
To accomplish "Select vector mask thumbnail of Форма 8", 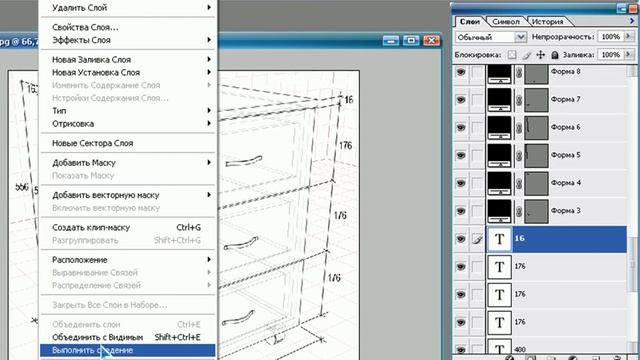I will tap(536, 73).
